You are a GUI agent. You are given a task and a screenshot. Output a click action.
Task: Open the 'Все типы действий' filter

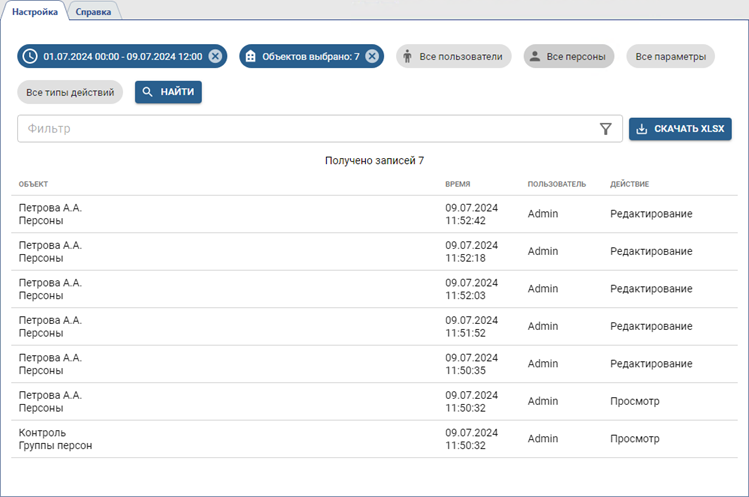click(x=70, y=92)
